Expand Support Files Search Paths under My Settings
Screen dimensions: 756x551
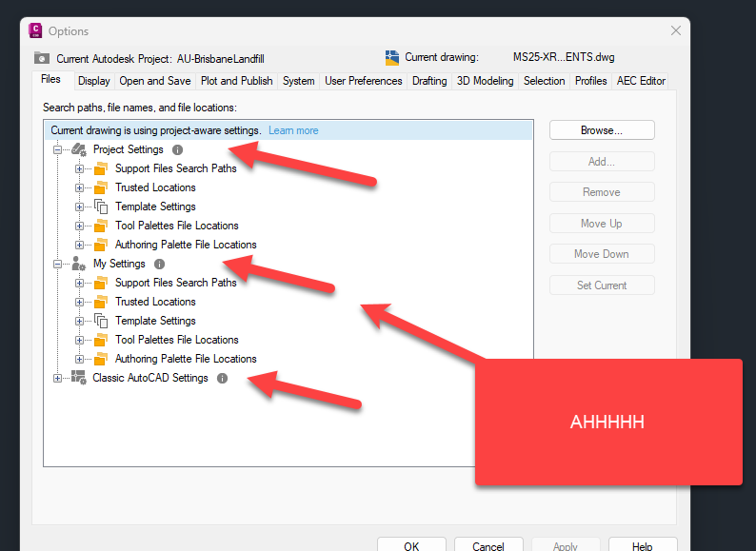(x=80, y=283)
